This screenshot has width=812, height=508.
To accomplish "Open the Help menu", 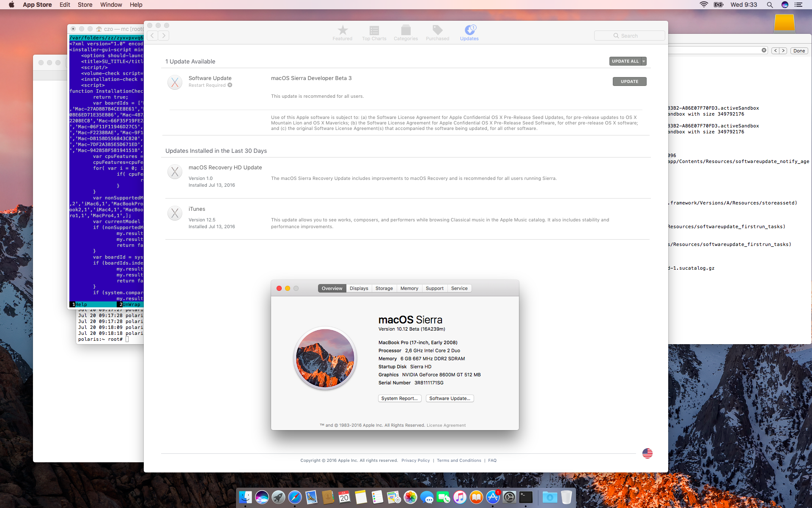I will [x=136, y=5].
